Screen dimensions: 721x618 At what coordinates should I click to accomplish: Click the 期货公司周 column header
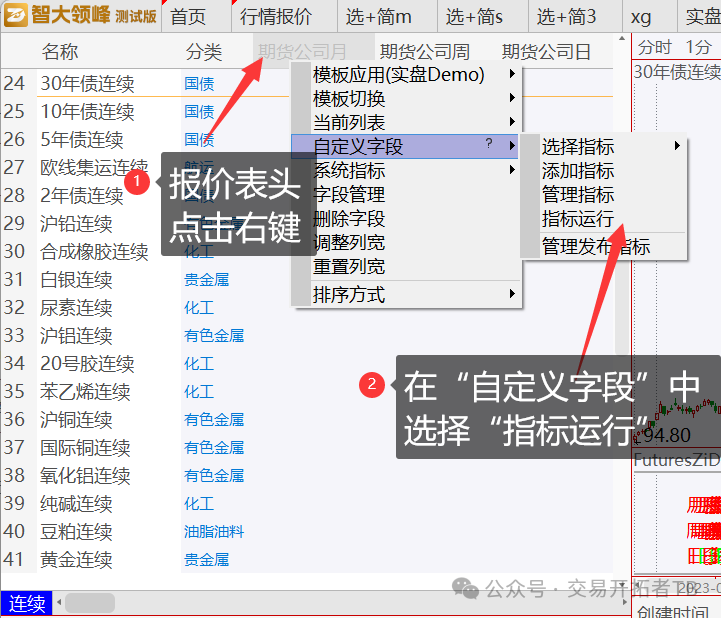424,52
